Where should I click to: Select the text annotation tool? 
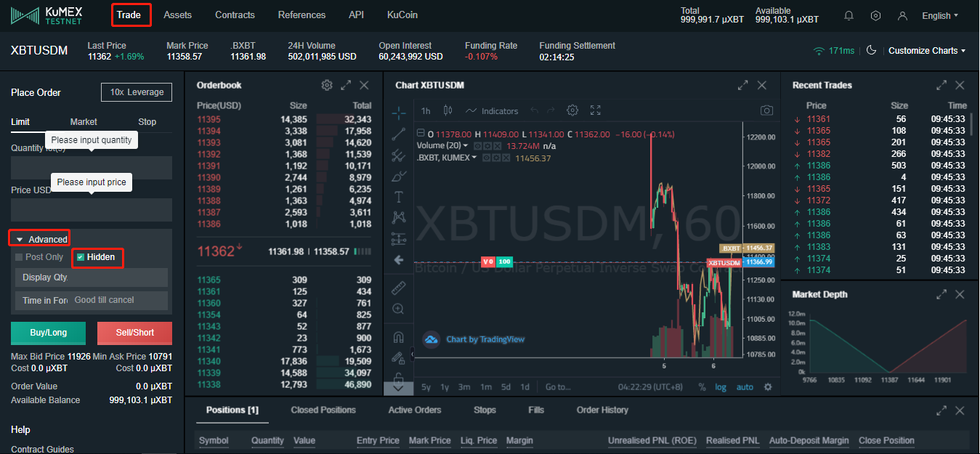[398, 197]
